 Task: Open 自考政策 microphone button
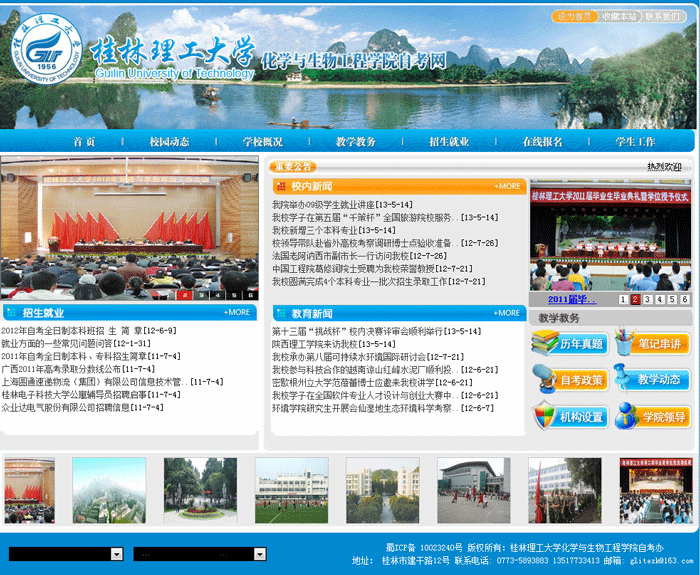click(x=570, y=379)
